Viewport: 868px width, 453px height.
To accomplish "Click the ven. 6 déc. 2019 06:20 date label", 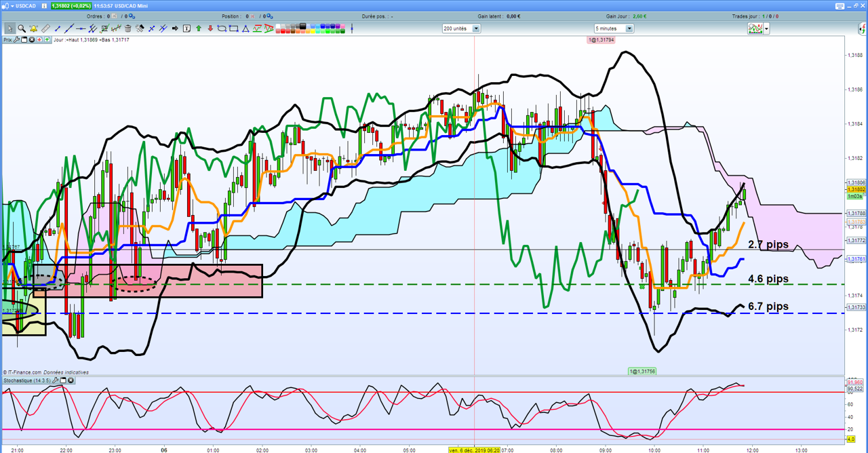I will point(475,450).
